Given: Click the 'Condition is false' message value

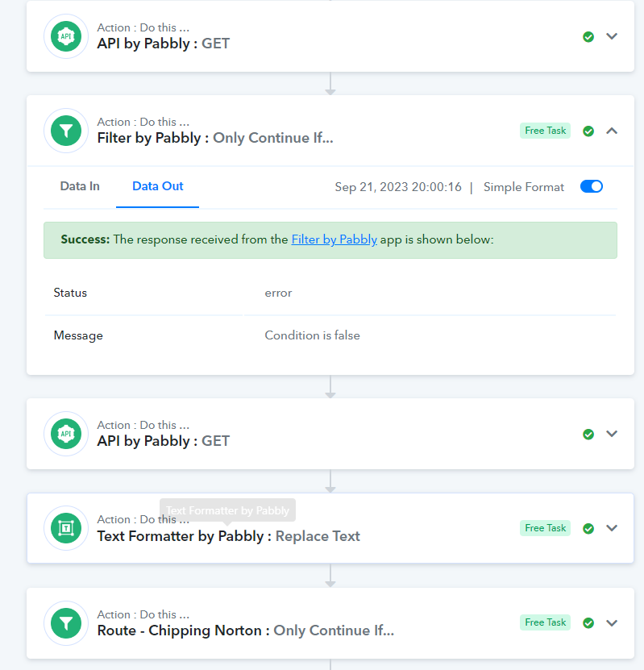Looking at the screenshot, I should 312,335.
